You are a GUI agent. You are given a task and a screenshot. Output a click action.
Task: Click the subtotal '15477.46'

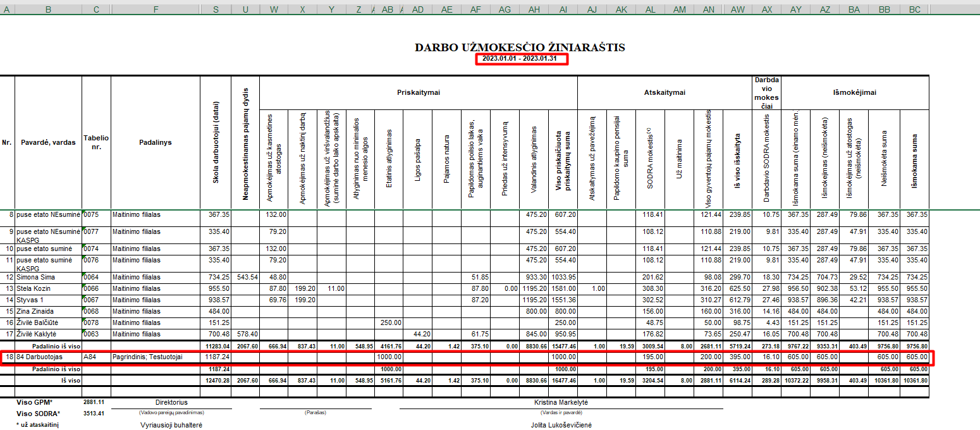pyautogui.click(x=564, y=346)
